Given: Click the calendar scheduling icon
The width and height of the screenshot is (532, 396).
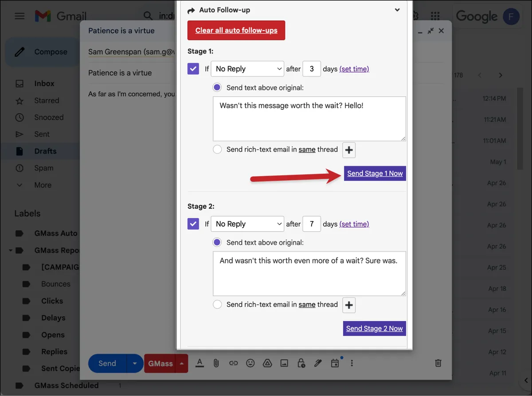Looking at the screenshot, I should click(335, 363).
